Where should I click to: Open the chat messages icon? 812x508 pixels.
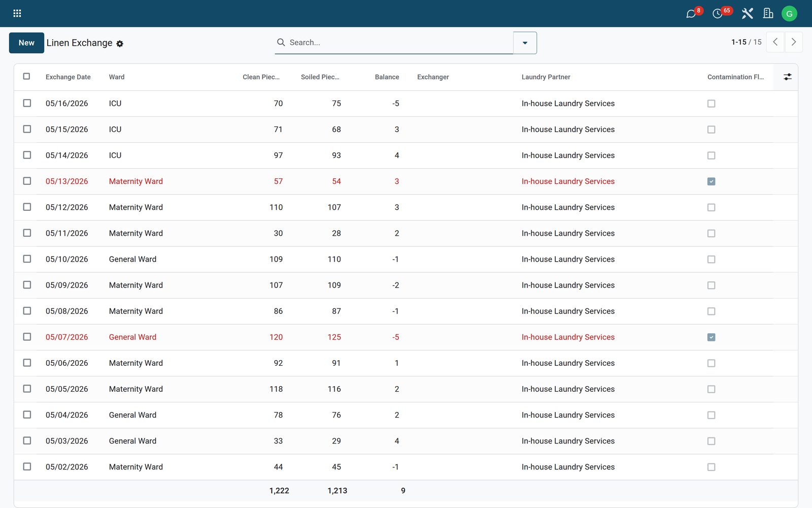pyautogui.click(x=691, y=14)
